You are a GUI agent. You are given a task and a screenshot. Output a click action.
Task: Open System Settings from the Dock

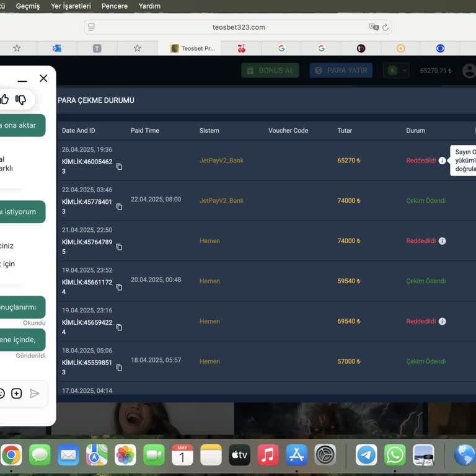[325, 455]
